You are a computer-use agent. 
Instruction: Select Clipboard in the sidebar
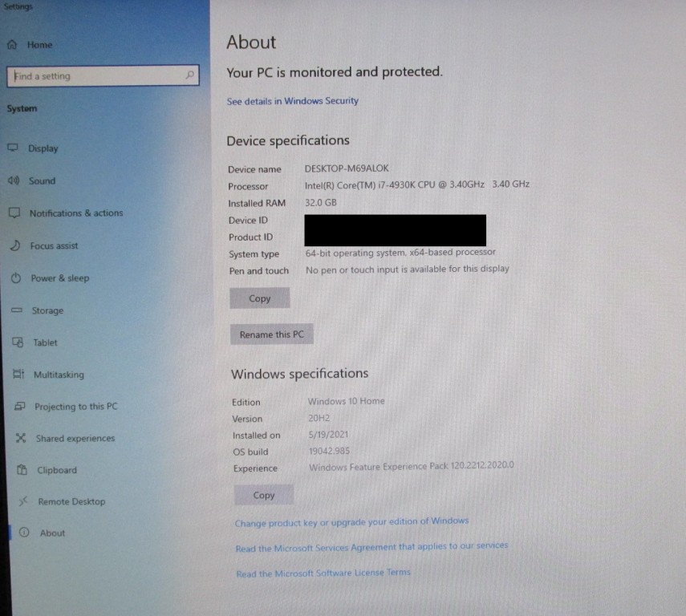[x=57, y=470]
